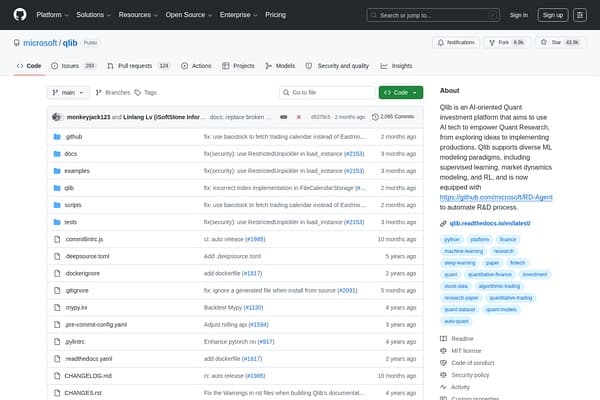600x400 pixels.
Task: Expand the Open Source menu
Action: coord(189,15)
